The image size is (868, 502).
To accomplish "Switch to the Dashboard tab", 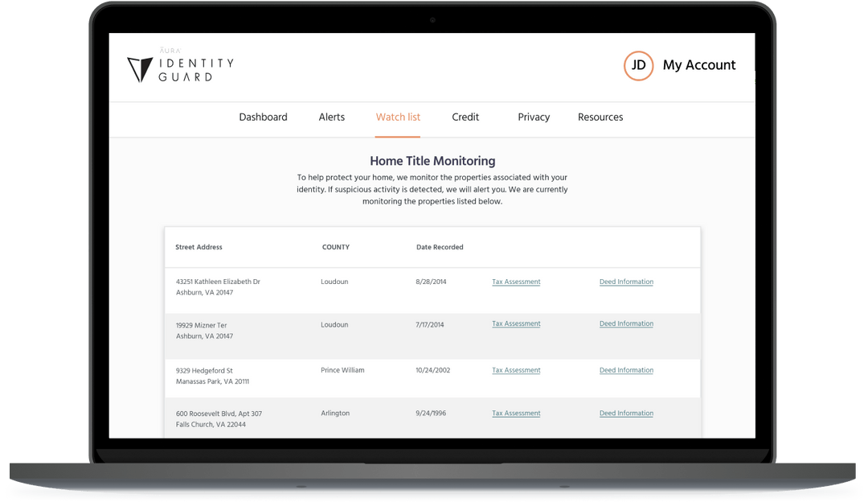I will coord(263,117).
